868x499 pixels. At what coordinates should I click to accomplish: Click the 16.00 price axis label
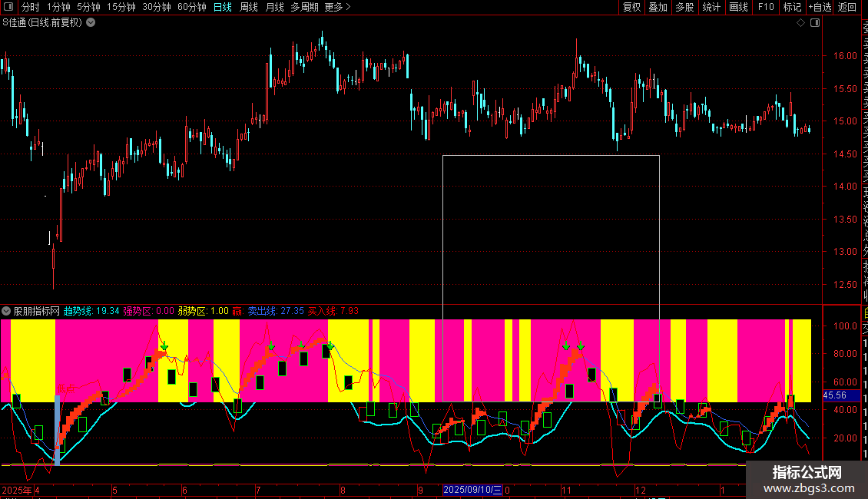tap(845, 56)
